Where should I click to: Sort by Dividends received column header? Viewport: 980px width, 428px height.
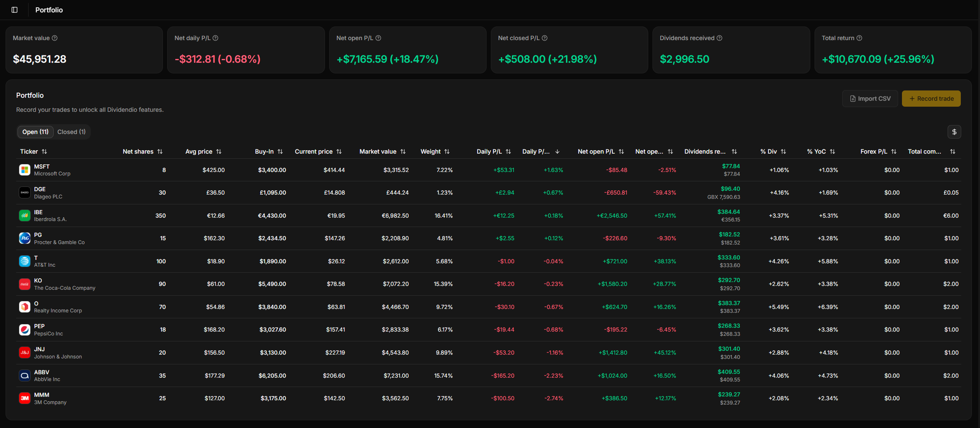tap(711, 151)
